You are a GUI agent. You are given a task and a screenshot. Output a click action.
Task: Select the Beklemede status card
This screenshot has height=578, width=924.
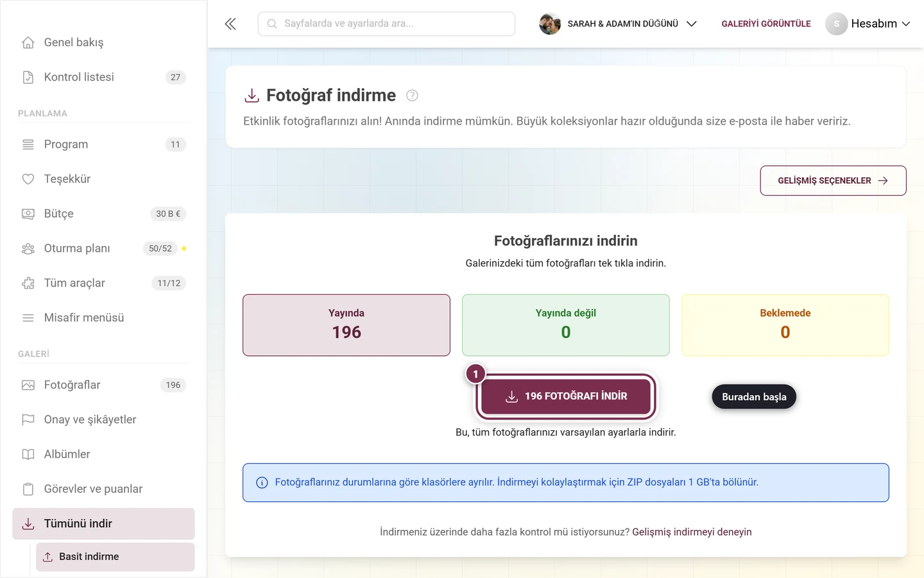click(785, 325)
